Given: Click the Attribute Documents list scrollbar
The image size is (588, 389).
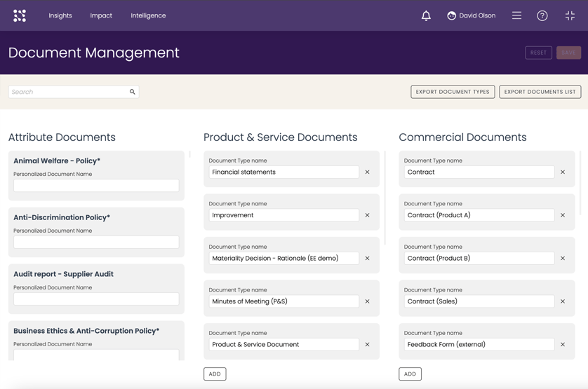Looking at the screenshot, I should click(189, 154).
